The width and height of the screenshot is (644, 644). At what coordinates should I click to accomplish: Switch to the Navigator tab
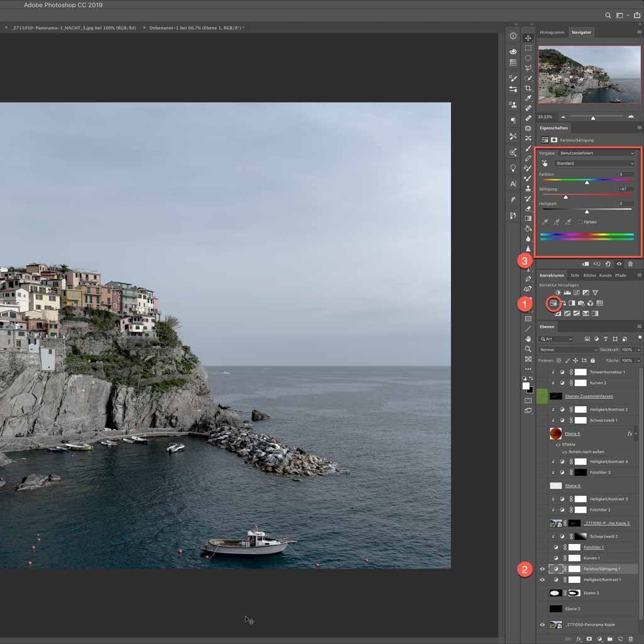(581, 33)
